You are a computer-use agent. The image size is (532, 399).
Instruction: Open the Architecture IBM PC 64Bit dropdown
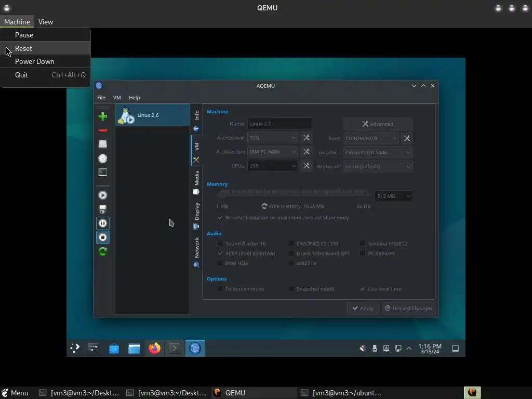tap(273, 151)
